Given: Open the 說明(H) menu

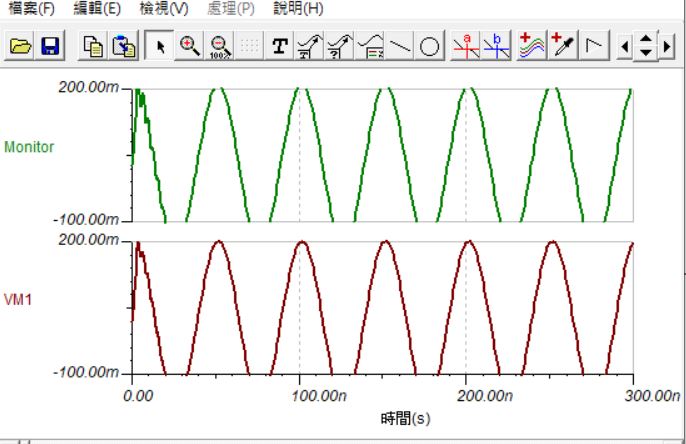Looking at the screenshot, I should (298, 8).
